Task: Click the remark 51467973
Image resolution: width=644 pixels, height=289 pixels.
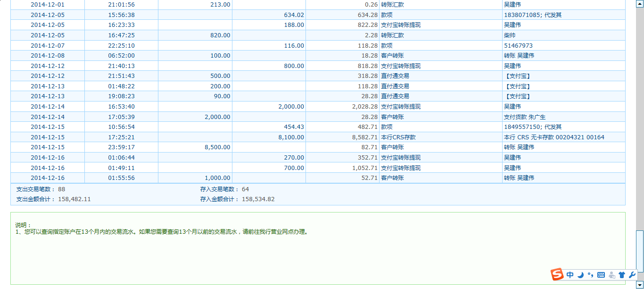Action: click(x=519, y=45)
